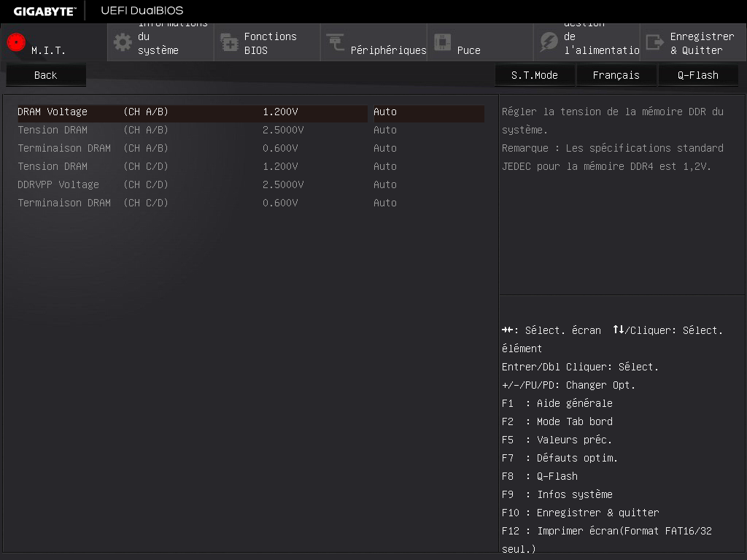Click the Puce chipset icon
This screenshot has width=747, height=560.
click(442, 42)
